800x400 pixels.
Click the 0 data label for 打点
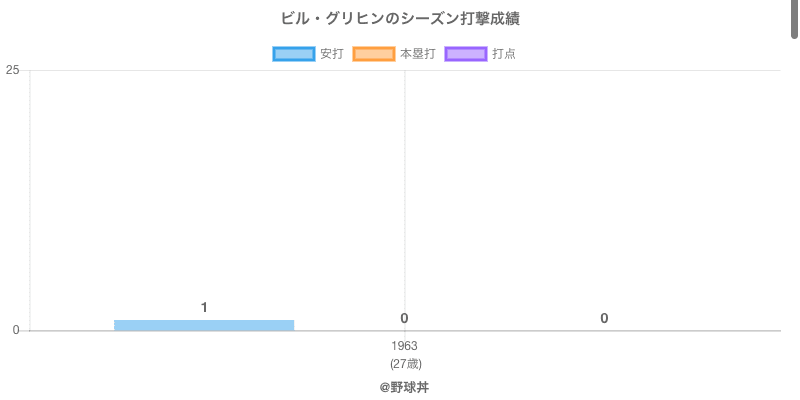[604, 319]
